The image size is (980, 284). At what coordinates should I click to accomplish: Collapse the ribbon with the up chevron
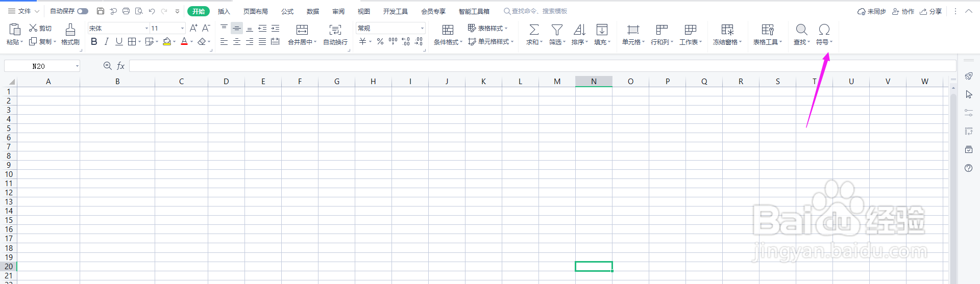(968, 11)
